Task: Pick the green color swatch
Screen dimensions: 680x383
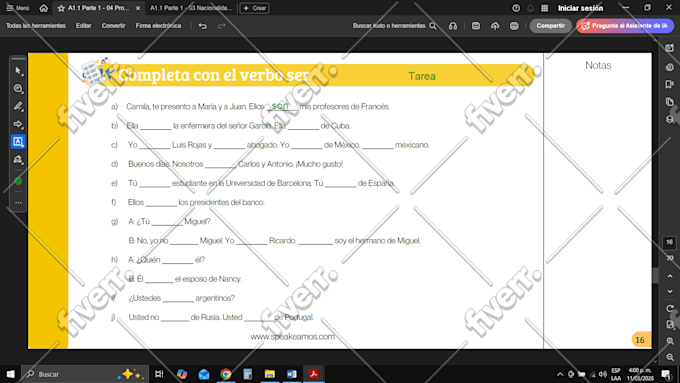Action: coord(18,181)
